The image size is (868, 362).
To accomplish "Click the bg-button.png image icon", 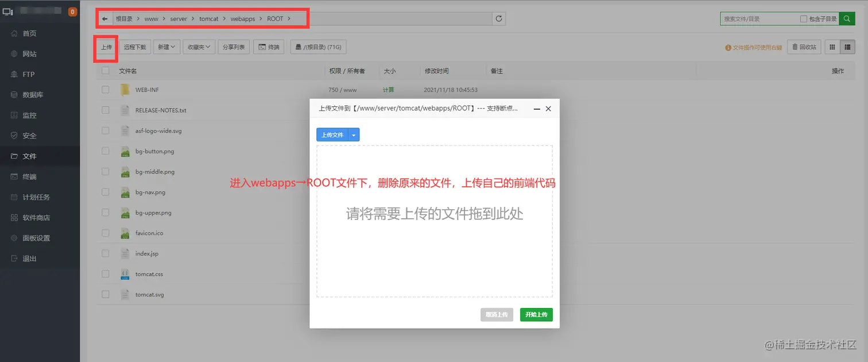I will (x=125, y=151).
